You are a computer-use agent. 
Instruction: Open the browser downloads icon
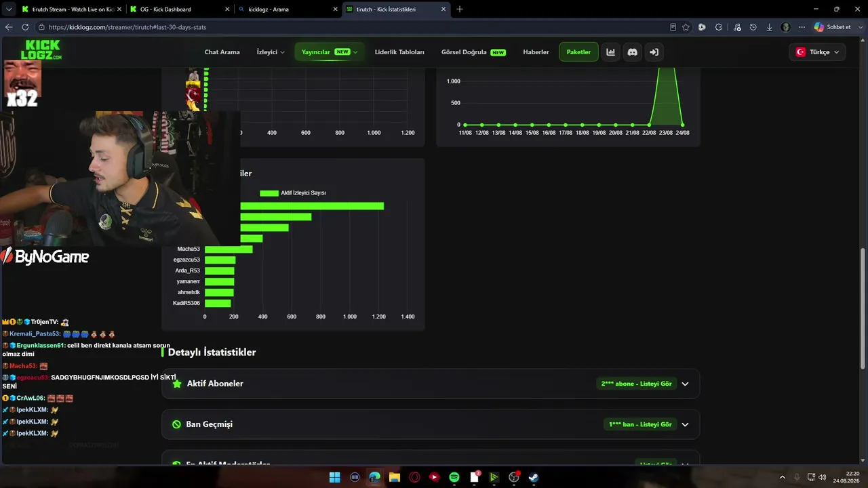pyautogui.click(x=770, y=27)
